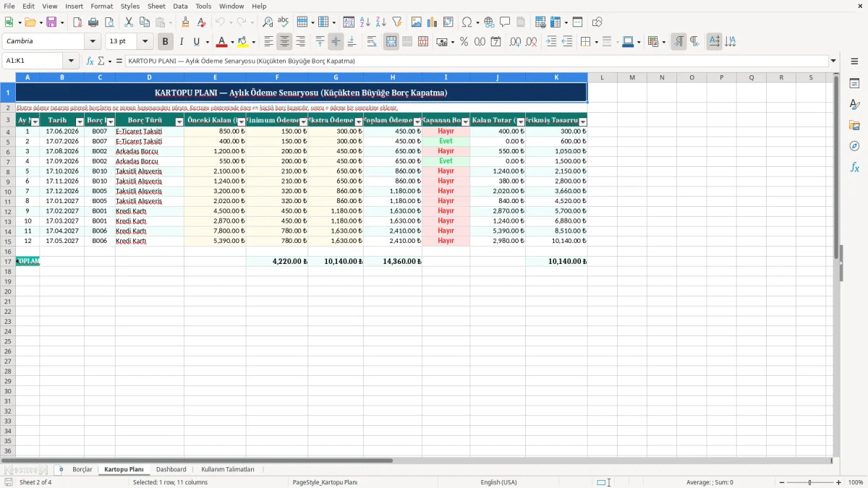
Task: Cut selection with scissors icon
Action: [x=129, y=22]
